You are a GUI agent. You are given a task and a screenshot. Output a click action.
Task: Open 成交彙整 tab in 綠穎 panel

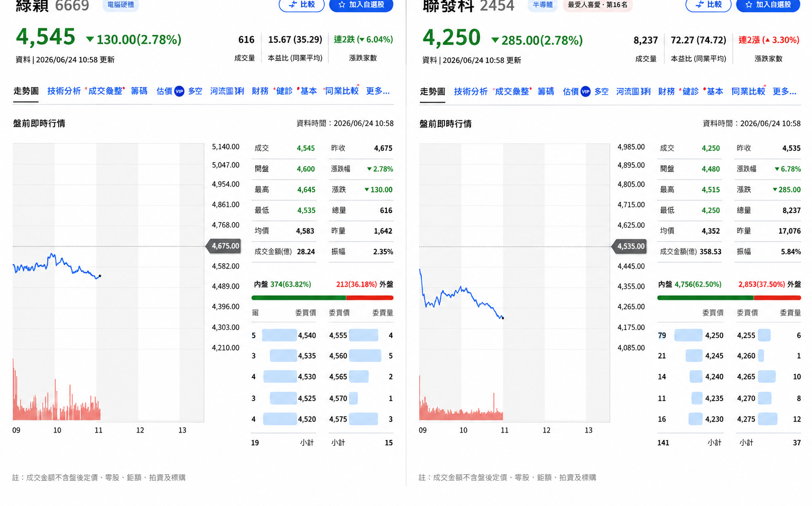[x=105, y=91]
